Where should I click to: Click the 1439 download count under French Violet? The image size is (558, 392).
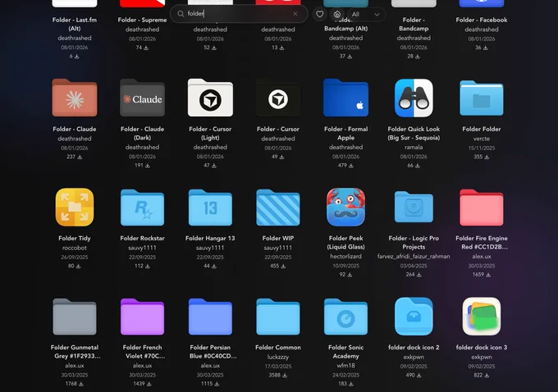(139, 384)
